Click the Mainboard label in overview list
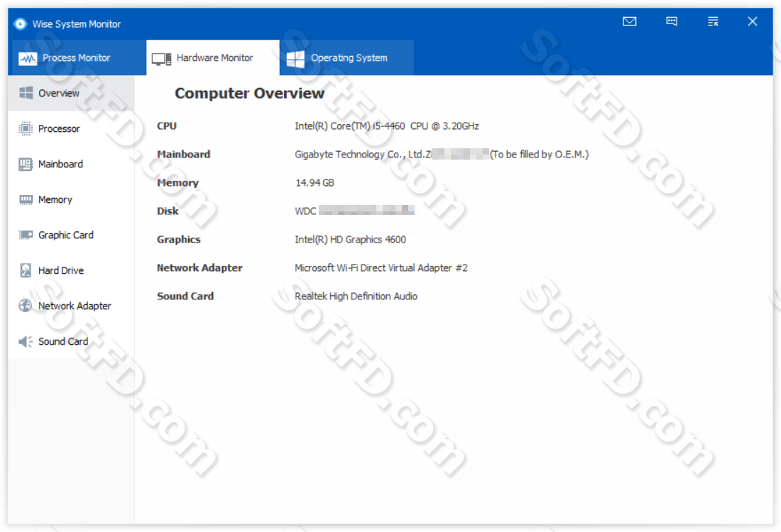 click(x=183, y=154)
